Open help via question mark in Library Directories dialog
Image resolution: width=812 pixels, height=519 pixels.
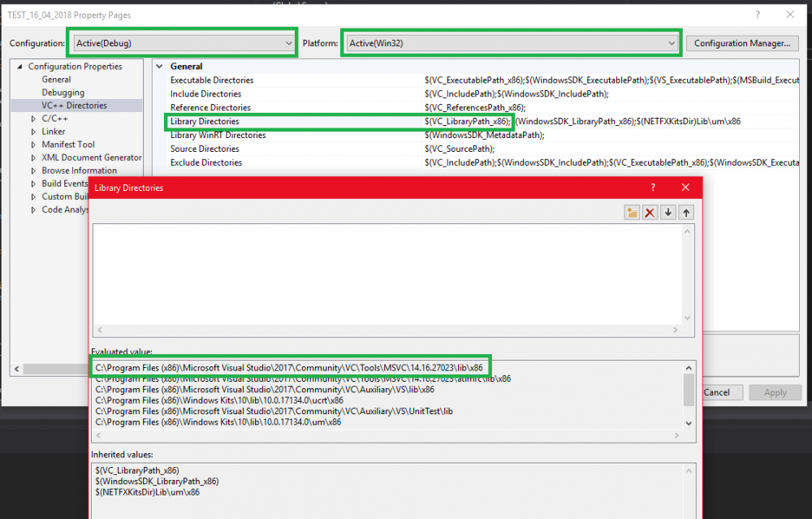coord(652,187)
